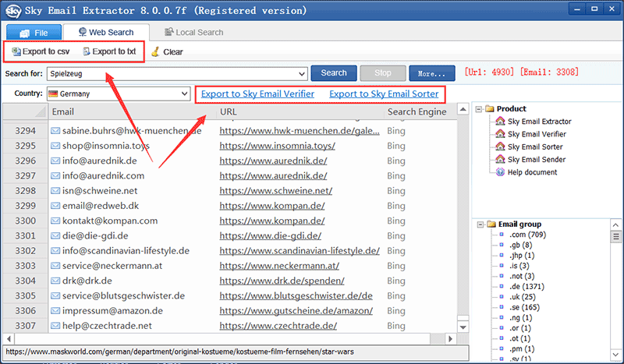Screen dimensions: 624x364
Task: Click the Export to txt icon
Action: pos(87,51)
